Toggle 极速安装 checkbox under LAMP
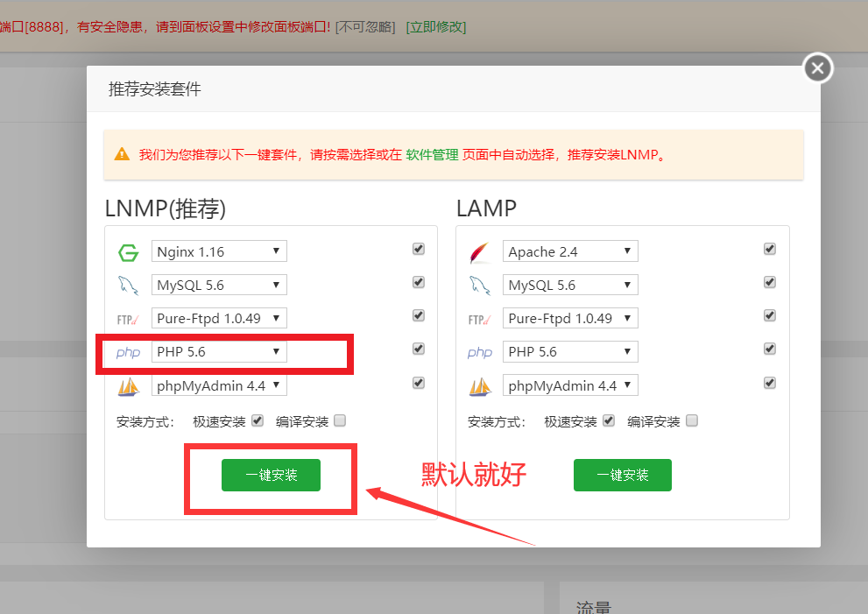Viewport: 868px width, 614px height. coord(609,420)
